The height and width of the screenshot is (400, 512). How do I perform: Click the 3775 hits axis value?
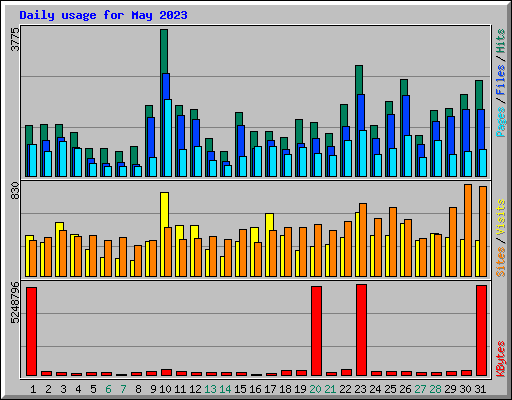click(x=16, y=39)
